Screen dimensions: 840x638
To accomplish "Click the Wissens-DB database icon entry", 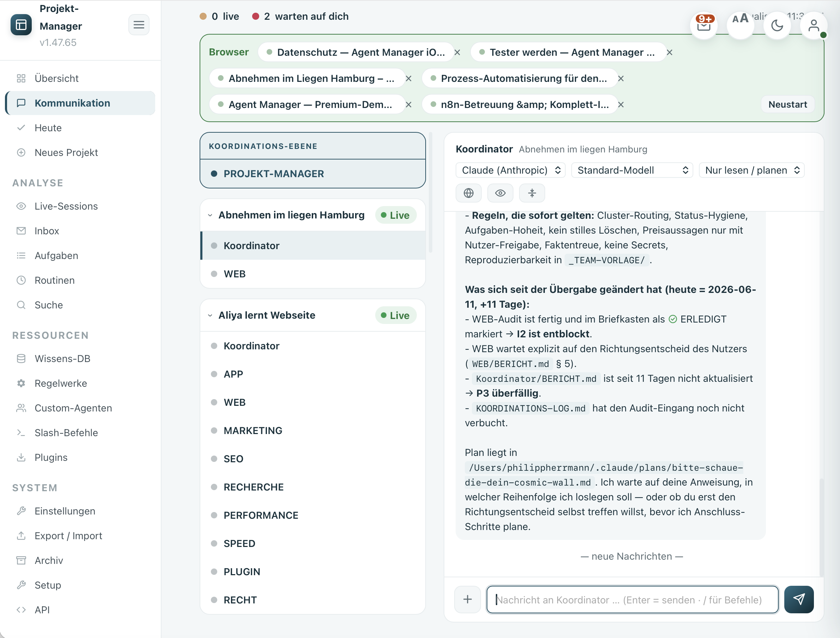I will pos(80,358).
